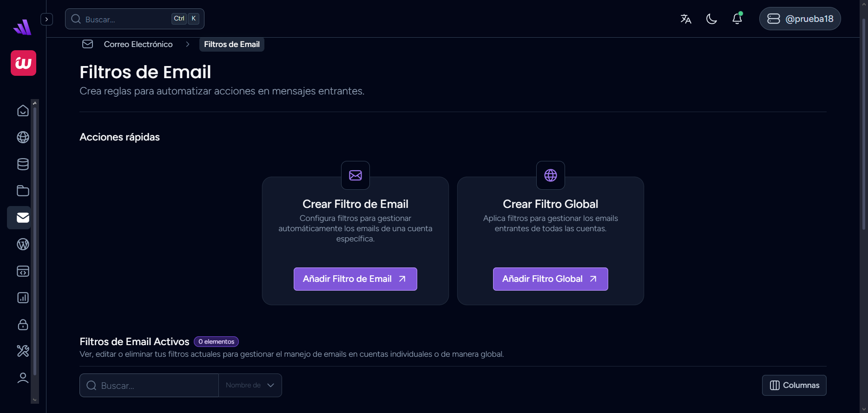Open the security padlock sidebar icon
868x413 pixels.
point(23,325)
